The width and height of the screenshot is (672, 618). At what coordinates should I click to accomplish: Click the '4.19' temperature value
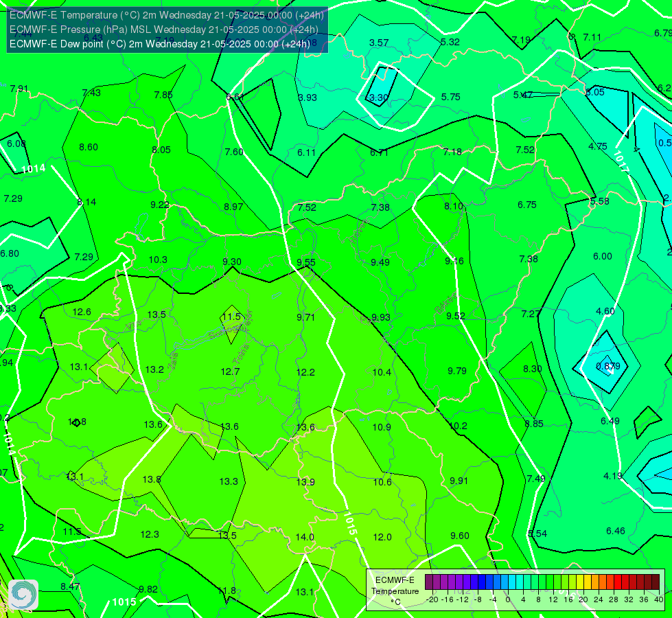pos(613,476)
